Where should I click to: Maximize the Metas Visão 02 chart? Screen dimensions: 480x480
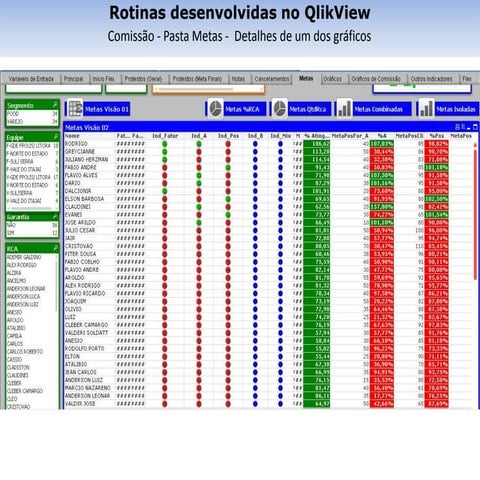(x=475, y=127)
